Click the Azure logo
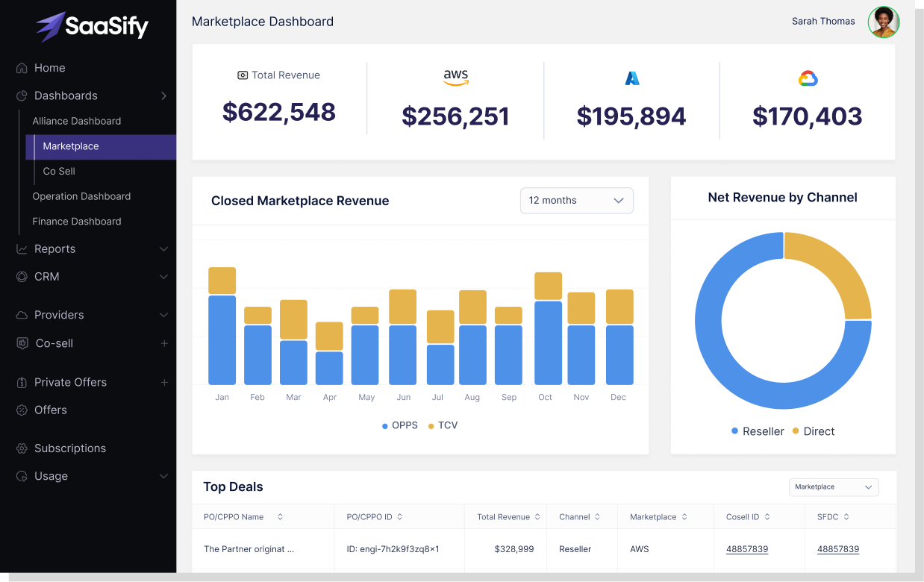Viewport: 924px width, 582px height. (632, 78)
